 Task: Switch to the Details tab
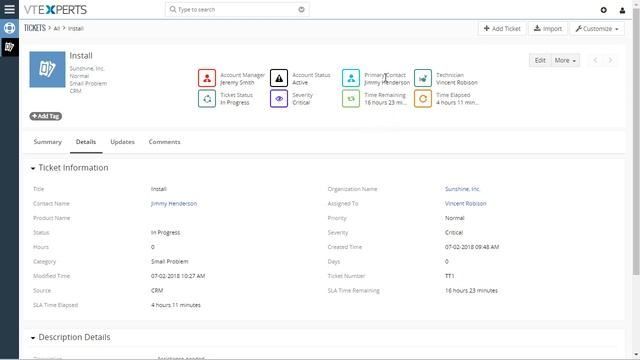pyautogui.click(x=86, y=142)
